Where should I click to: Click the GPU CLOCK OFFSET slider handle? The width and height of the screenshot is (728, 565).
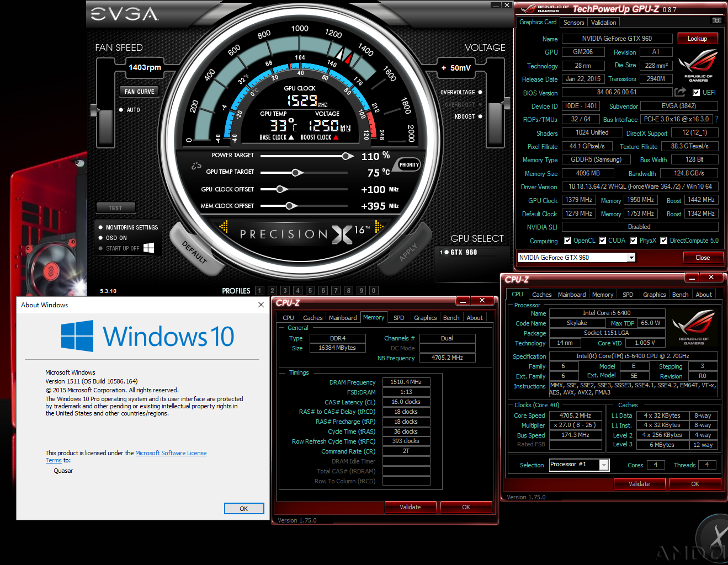[281, 189]
